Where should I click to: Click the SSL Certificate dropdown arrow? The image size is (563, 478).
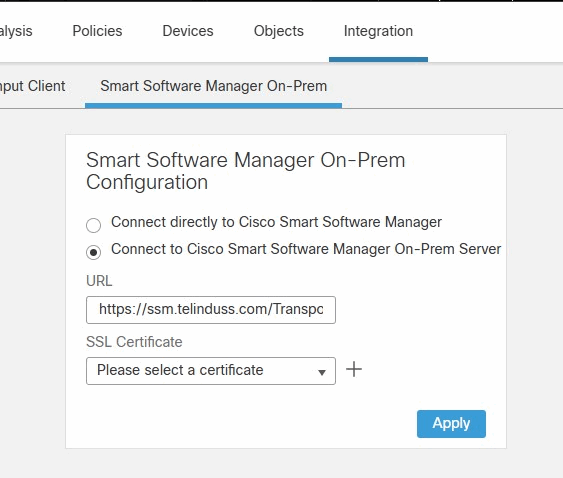tap(322, 372)
